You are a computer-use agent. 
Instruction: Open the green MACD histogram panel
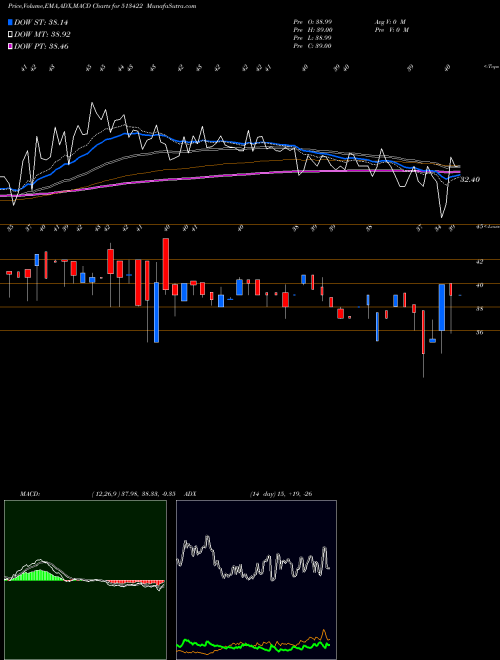click(x=85, y=580)
